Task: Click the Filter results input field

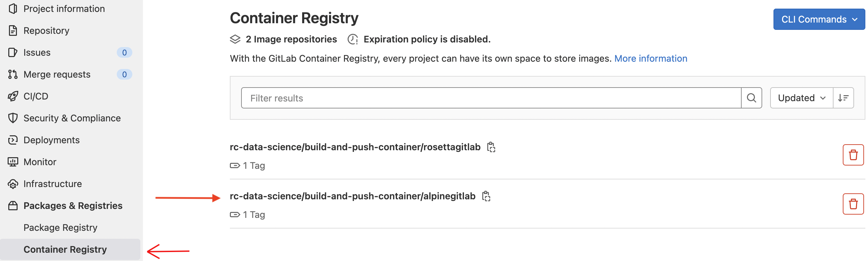Action: coord(491,98)
